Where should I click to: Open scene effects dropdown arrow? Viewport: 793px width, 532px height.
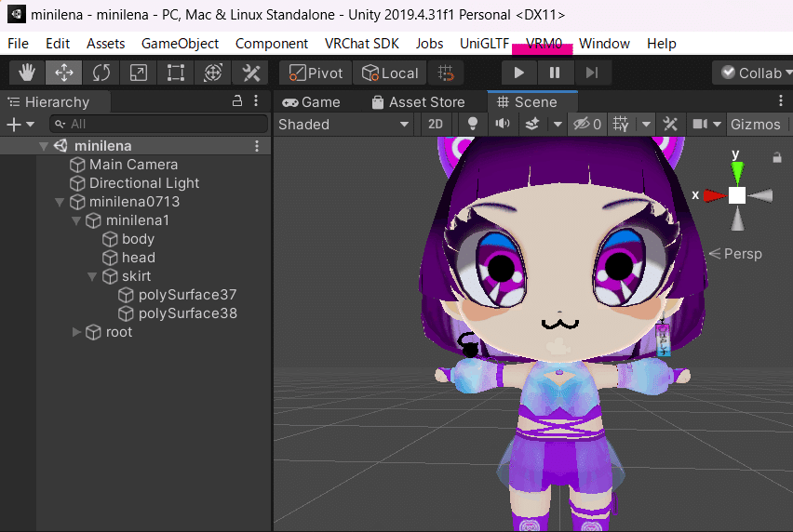click(x=558, y=125)
